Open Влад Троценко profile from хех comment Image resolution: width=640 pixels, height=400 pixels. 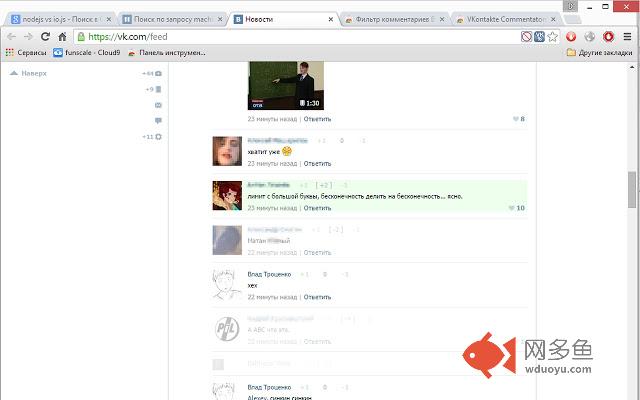click(269, 274)
